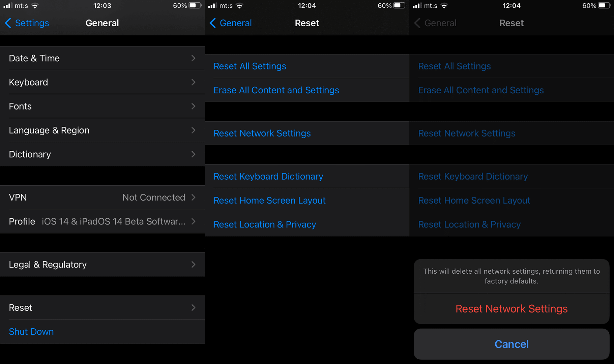
Task: Tap cellular signal bars in middle status bar
Action: (212, 6)
